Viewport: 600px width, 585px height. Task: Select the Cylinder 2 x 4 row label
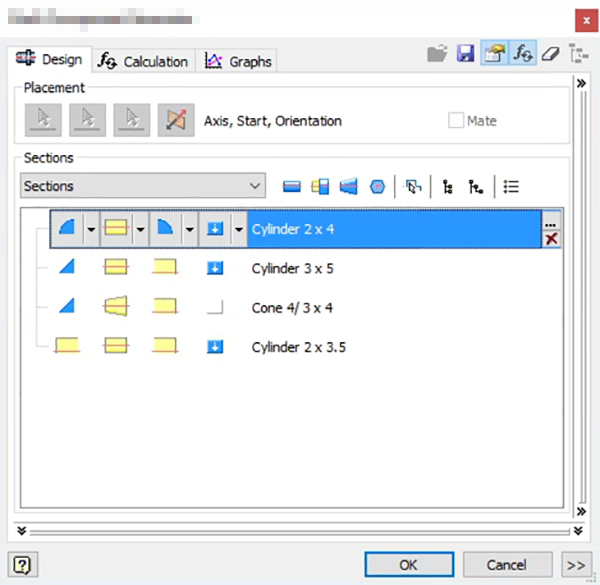coord(293,229)
